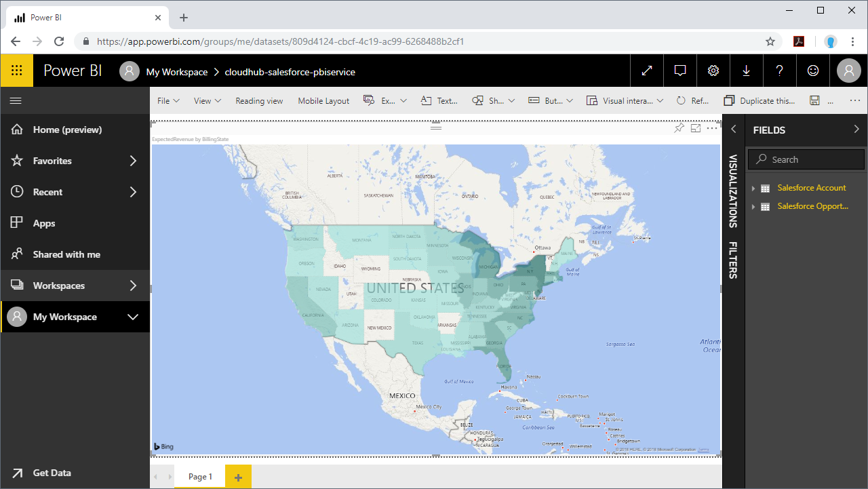
Task: Expand Favorites flyout
Action: click(x=133, y=161)
